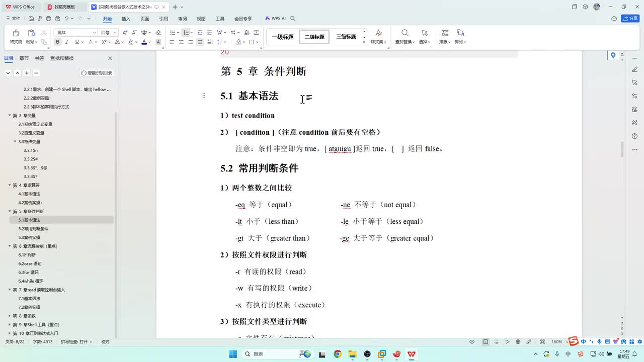Toggle bulleted list button
The width and height of the screenshot is (644, 362).
tap(172, 32)
